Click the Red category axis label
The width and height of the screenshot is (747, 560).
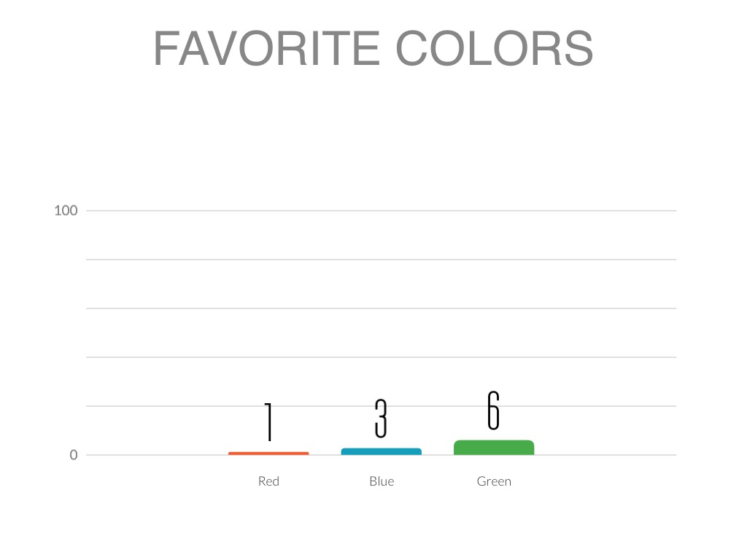pyautogui.click(x=268, y=481)
